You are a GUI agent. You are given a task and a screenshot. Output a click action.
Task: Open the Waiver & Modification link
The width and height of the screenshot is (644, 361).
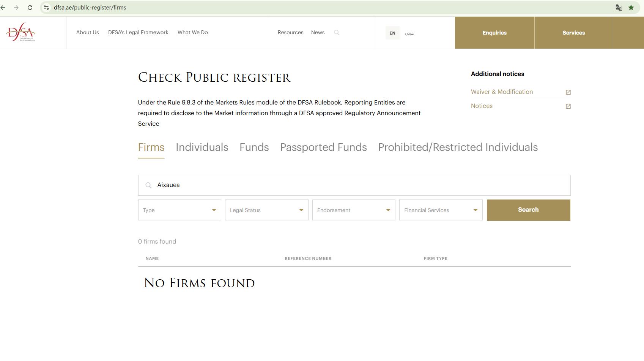click(502, 92)
